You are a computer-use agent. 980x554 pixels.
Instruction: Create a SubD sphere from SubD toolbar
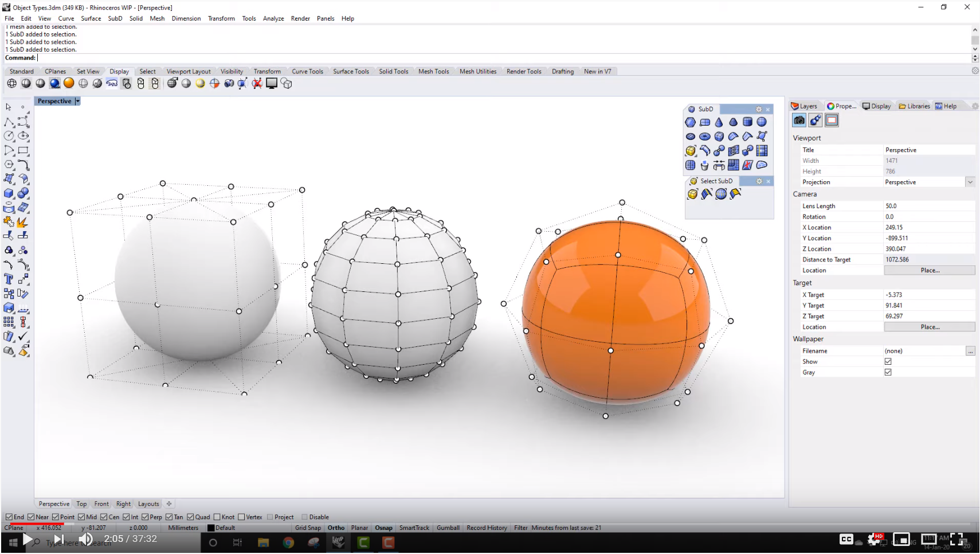762,122
